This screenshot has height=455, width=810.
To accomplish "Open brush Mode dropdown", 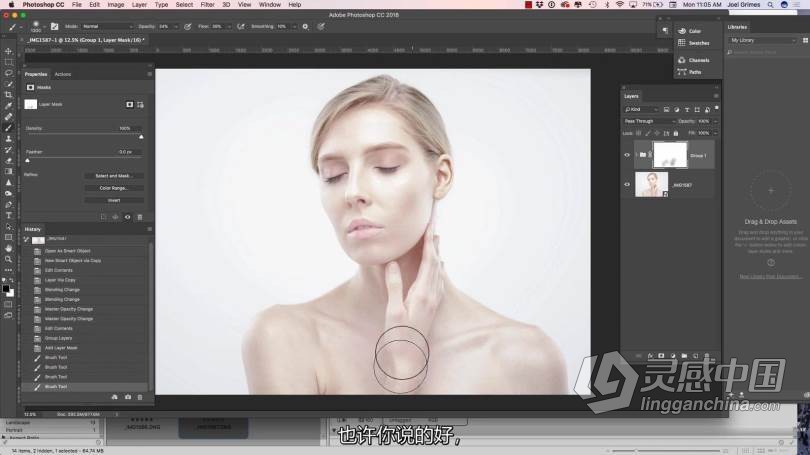I will click(107, 26).
